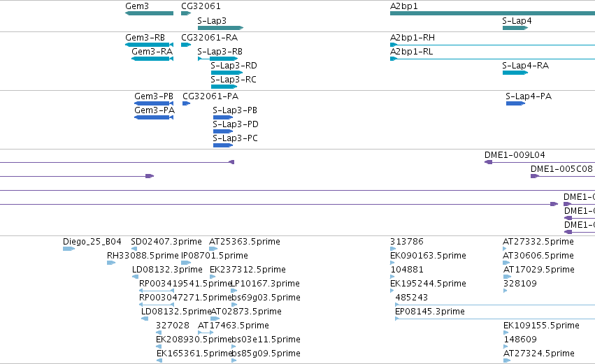Click the Diego_25_B04 feature label

92,242
